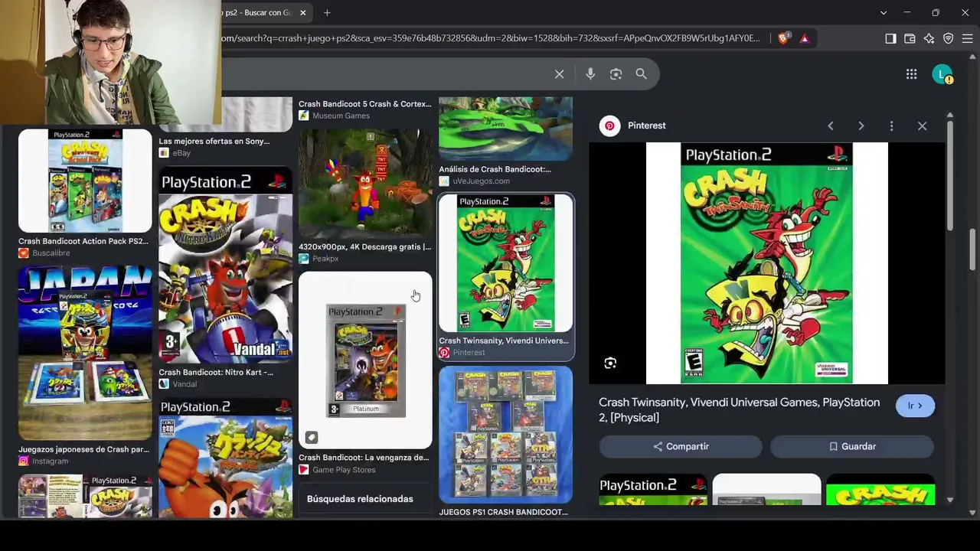Open the browser main menu (hamburger)
980x551 pixels.
point(967,38)
